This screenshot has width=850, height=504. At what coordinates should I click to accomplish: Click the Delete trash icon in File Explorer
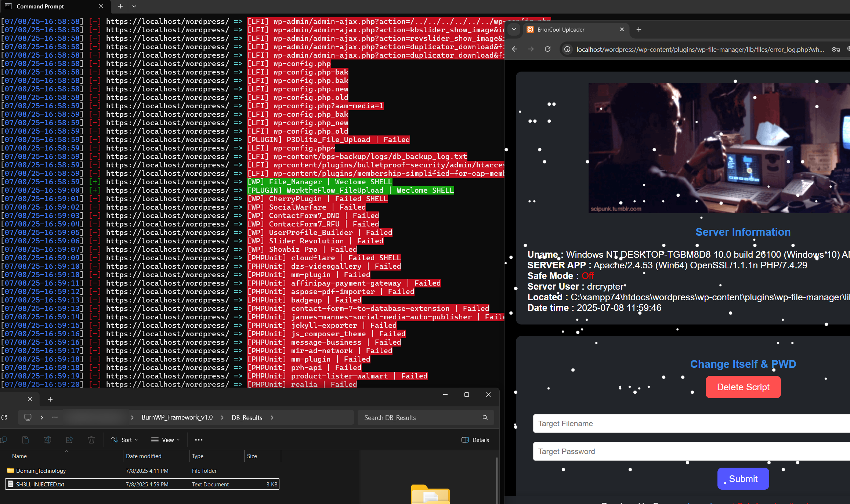pos(91,440)
